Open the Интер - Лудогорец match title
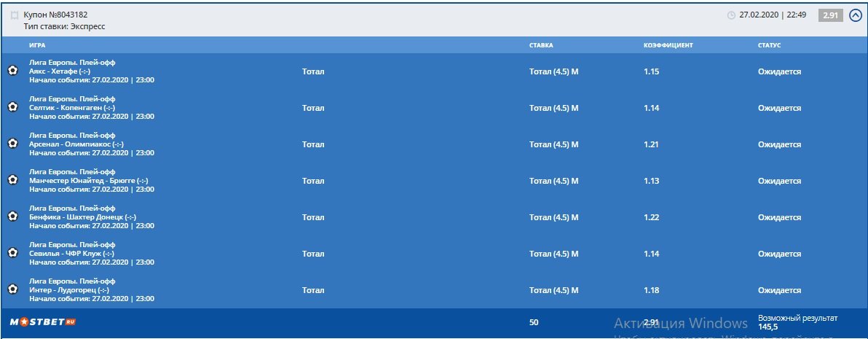This screenshot has width=868, height=339. (x=68, y=290)
